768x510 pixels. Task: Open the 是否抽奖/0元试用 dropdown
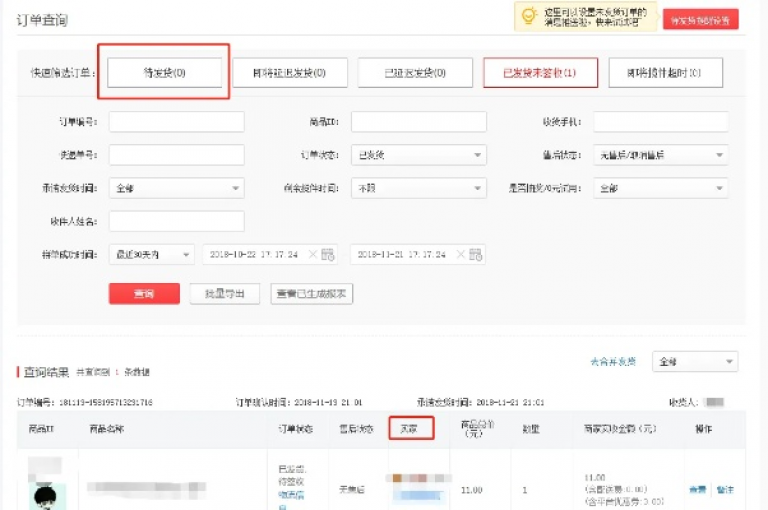661,188
